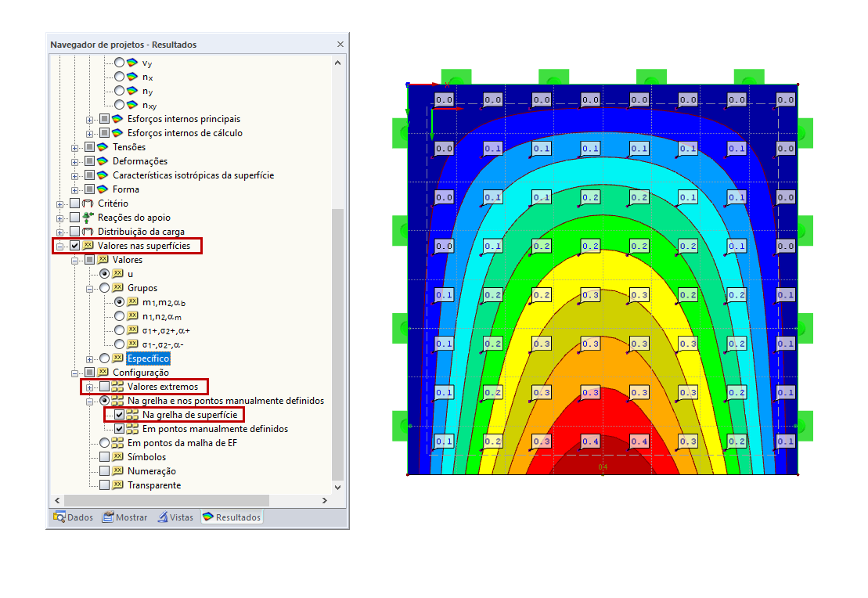Viewport: 868px width, 598px height.
Task: Click the Símbolos xx icon
Action: [x=117, y=457]
